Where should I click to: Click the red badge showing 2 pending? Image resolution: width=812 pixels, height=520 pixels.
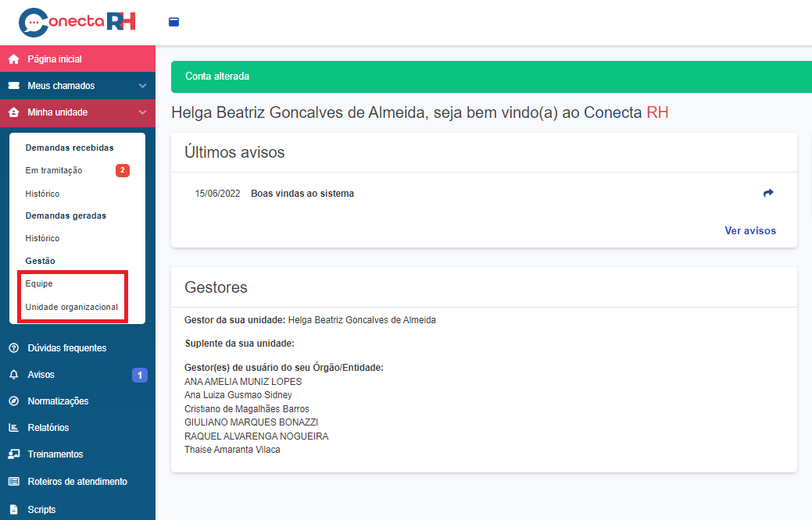point(122,170)
